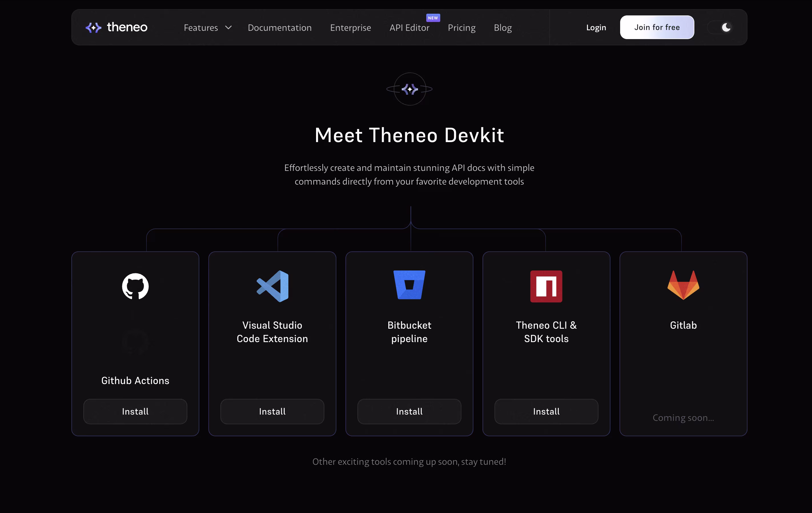
Task: Expand the Features dropdown chevron
Action: point(228,28)
